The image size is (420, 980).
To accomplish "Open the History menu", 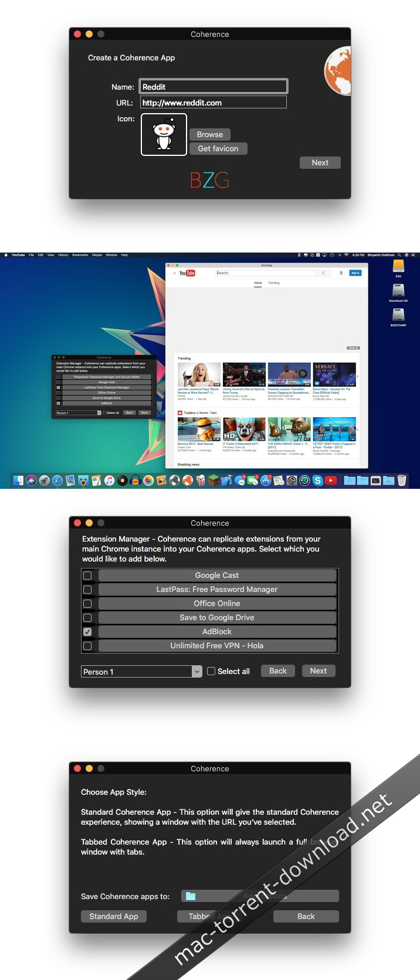I will click(63, 255).
